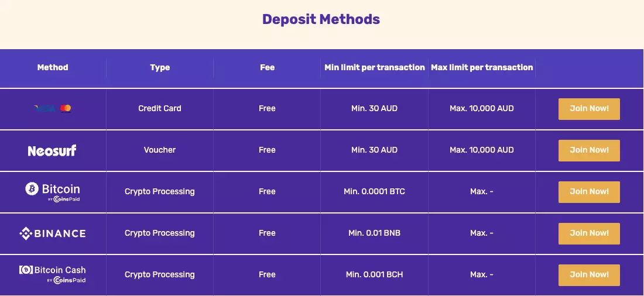The height and width of the screenshot is (296, 644).
Task: Click the Type column header
Action: pyautogui.click(x=160, y=67)
